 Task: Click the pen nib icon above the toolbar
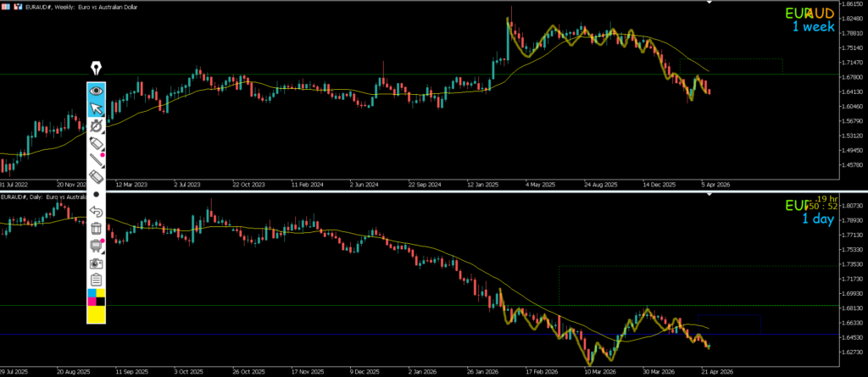(x=97, y=69)
